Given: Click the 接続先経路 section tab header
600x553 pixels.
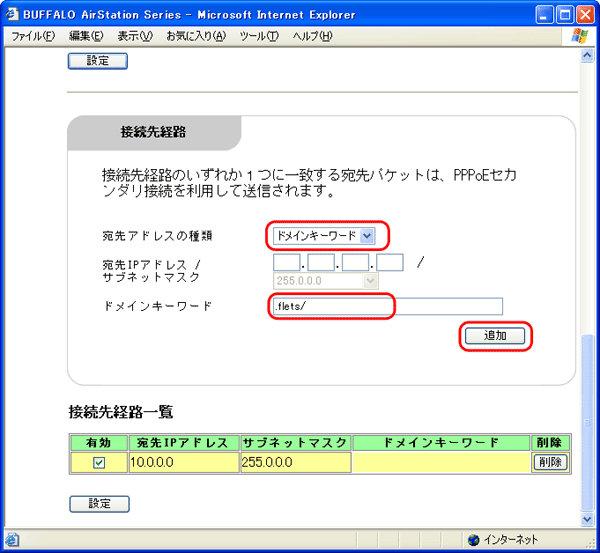Looking at the screenshot, I should pyautogui.click(x=154, y=132).
